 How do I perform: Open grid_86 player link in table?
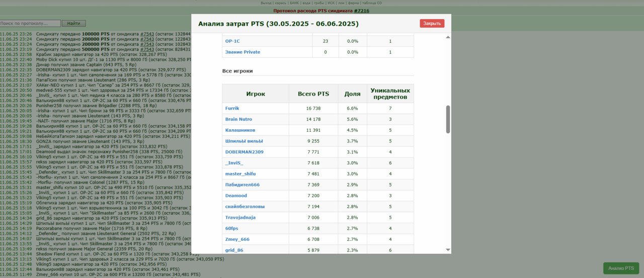coord(234,250)
